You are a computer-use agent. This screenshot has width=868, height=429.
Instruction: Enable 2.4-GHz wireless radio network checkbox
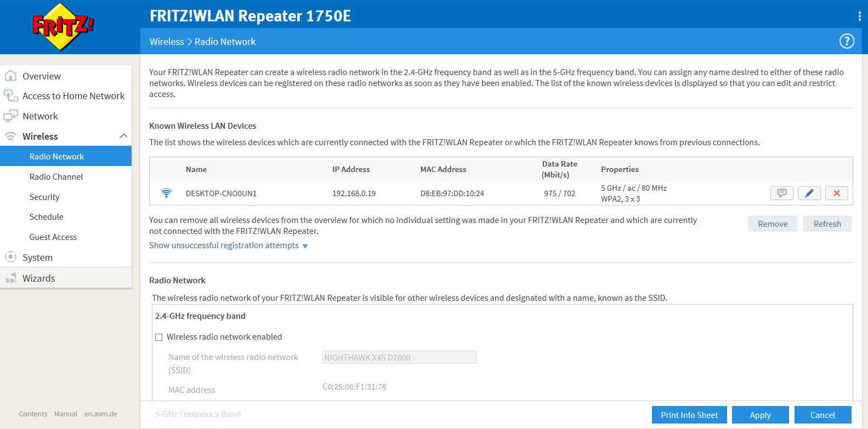point(159,337)
